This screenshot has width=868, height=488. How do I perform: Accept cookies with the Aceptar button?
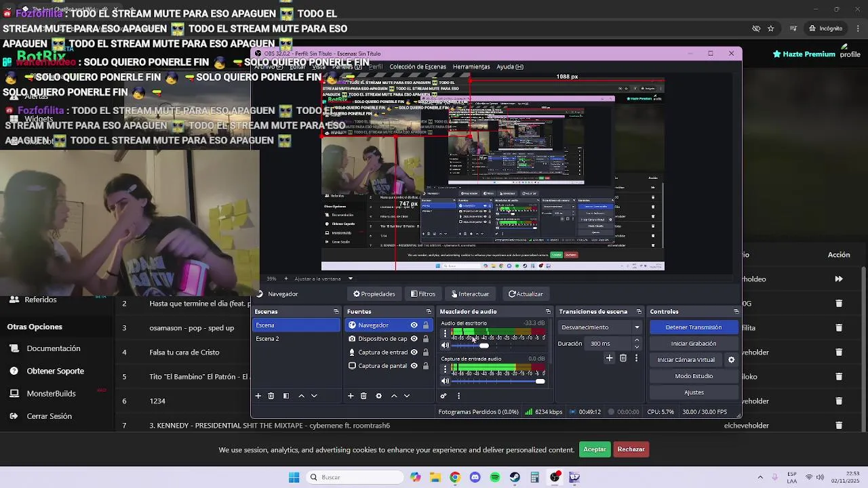pos(595,449)
